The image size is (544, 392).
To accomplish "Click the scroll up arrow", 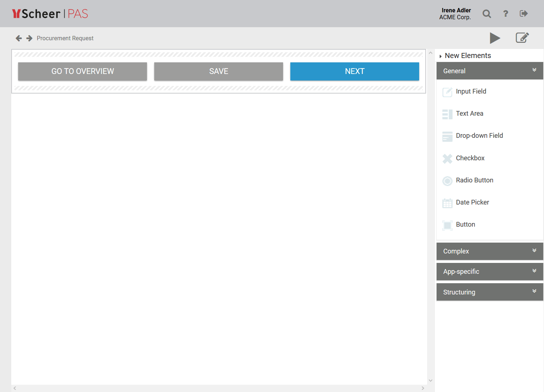I will [430, 53].
